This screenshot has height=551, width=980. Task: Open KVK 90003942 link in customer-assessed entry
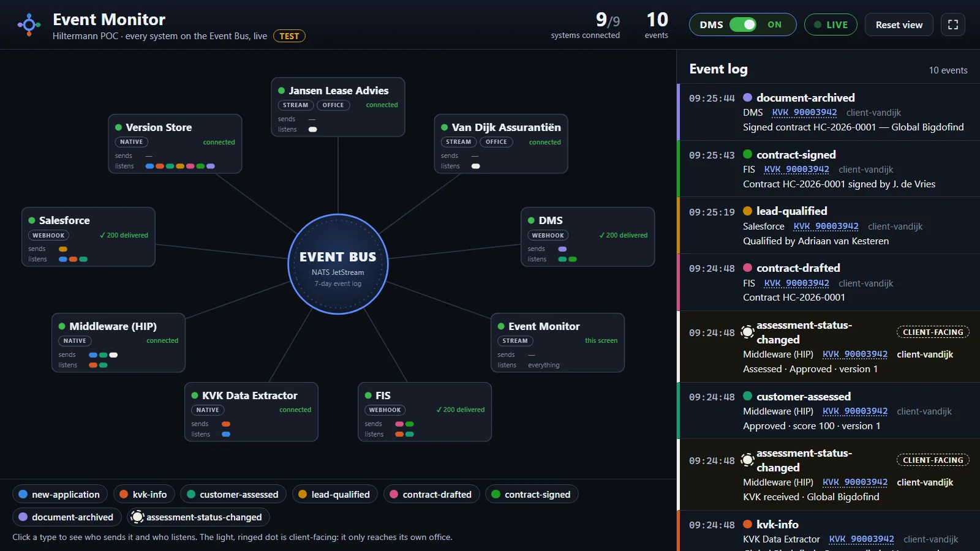tap(855, 411)
